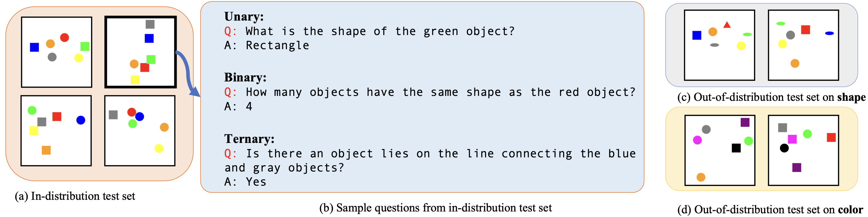Image resolution: width=868 pixels, height=217 pixels.
Task: Select the blue ellipse in the shape test set
Action: click(829, 34)
